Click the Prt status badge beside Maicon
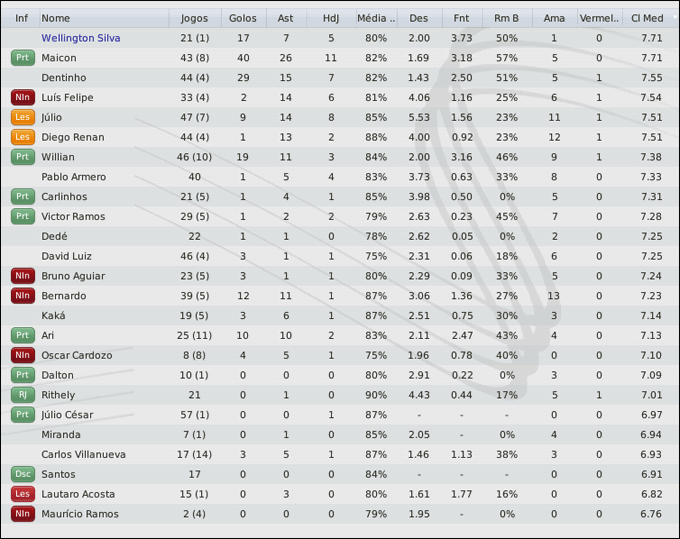 pyautogui.click(x=22, y=58)
